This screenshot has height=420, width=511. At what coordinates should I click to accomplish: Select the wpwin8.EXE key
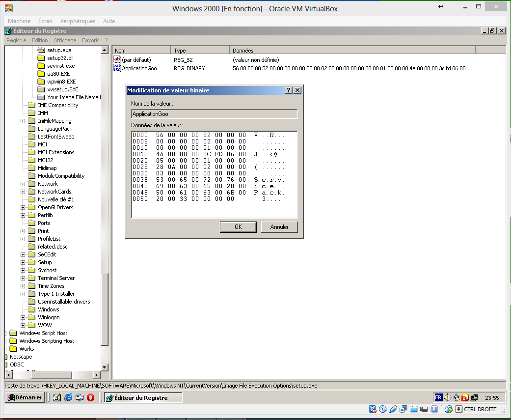pos(61,82)
